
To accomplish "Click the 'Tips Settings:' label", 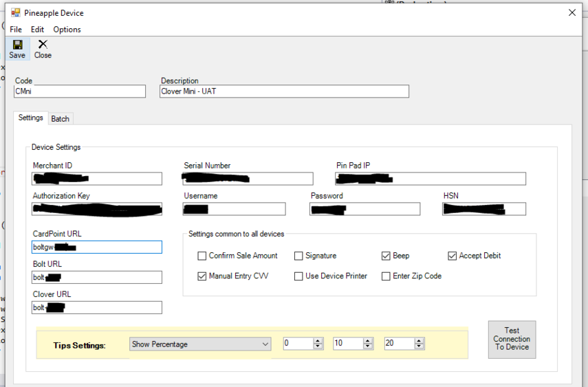I will [x=79, y=345].
